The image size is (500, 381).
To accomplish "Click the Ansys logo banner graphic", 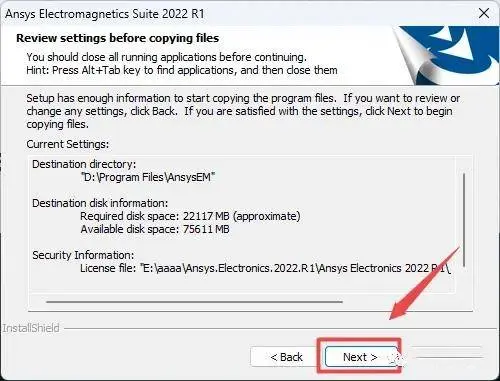I will click(x=447, y=55).
